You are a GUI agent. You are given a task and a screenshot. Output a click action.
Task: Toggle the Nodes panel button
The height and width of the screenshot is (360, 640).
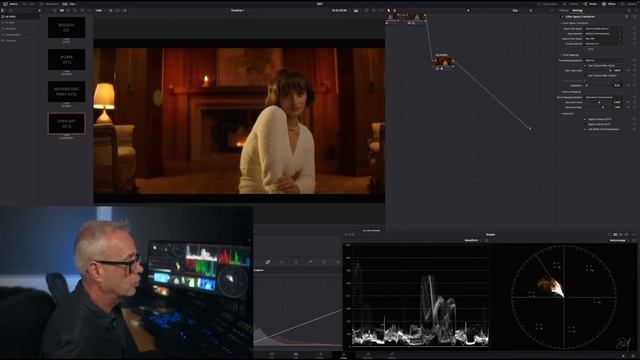coord(590,4)
